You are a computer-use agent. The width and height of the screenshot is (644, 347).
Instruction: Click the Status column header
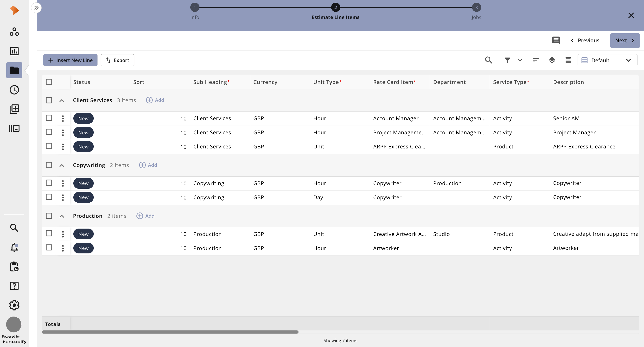[x=100, y=82]
